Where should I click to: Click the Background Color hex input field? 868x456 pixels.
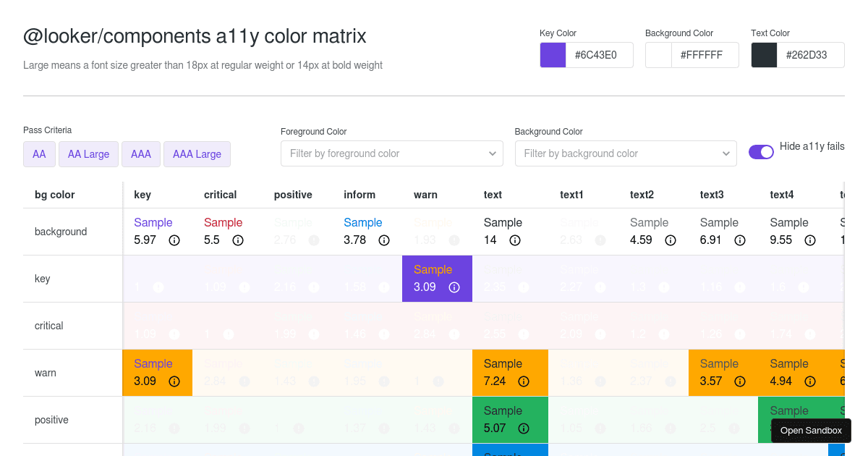[x=705, y=54]
